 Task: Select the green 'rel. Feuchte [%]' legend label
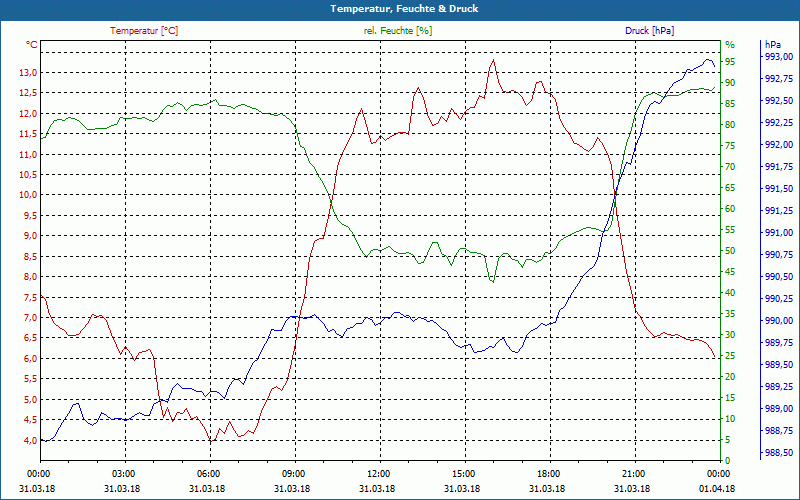pos(397,31)
